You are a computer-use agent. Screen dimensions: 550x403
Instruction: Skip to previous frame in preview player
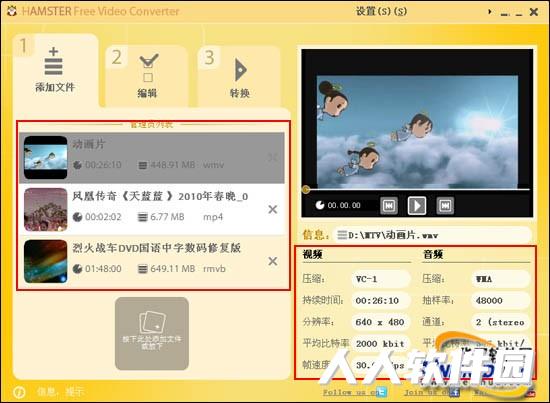click(x=389, y=206)
